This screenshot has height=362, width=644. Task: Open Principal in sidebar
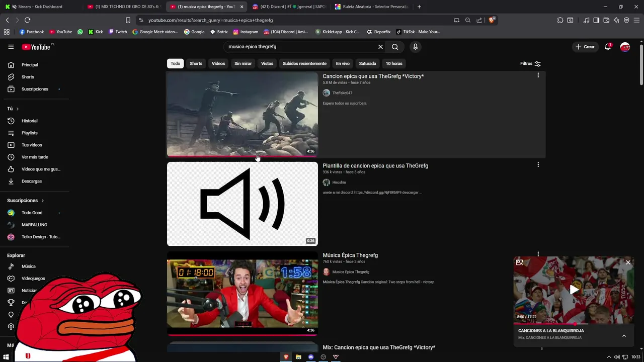click(34, 65)
